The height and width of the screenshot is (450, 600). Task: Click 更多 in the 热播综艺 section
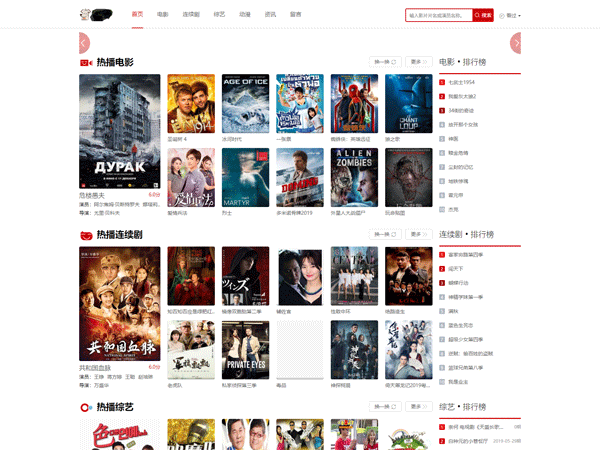coord(418,407)
